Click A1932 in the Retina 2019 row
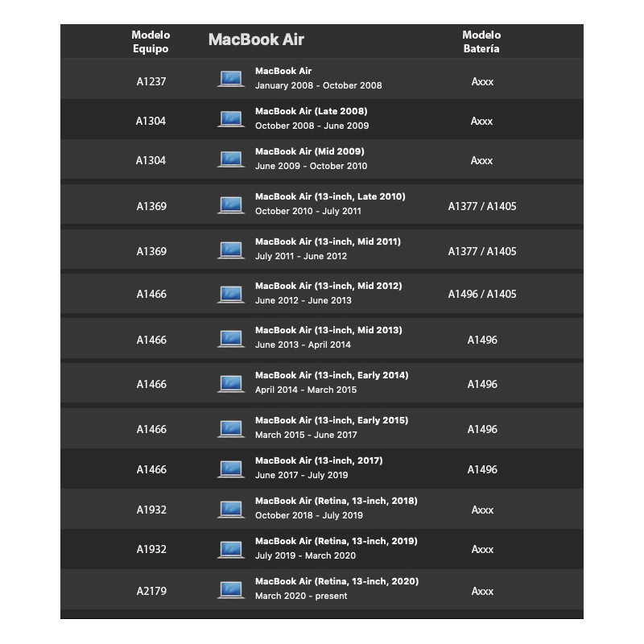The image size is (644, 644). pyautogui.click(x=151, y=550)
